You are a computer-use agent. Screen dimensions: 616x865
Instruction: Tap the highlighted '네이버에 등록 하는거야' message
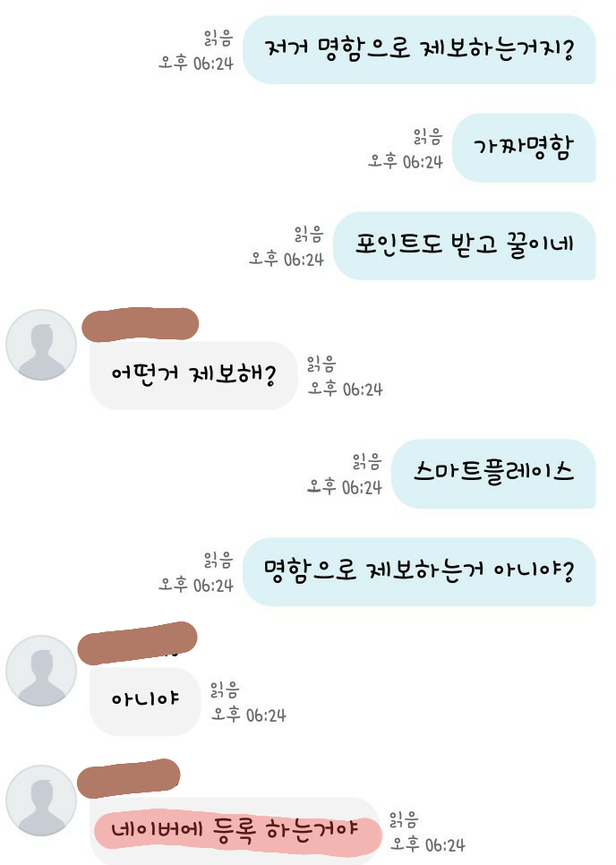pos(235,831)
